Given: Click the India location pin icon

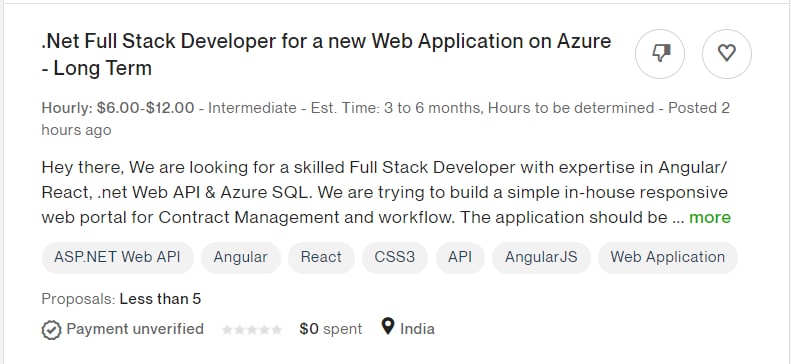Looking at the screenshot, I should [387, 327].
